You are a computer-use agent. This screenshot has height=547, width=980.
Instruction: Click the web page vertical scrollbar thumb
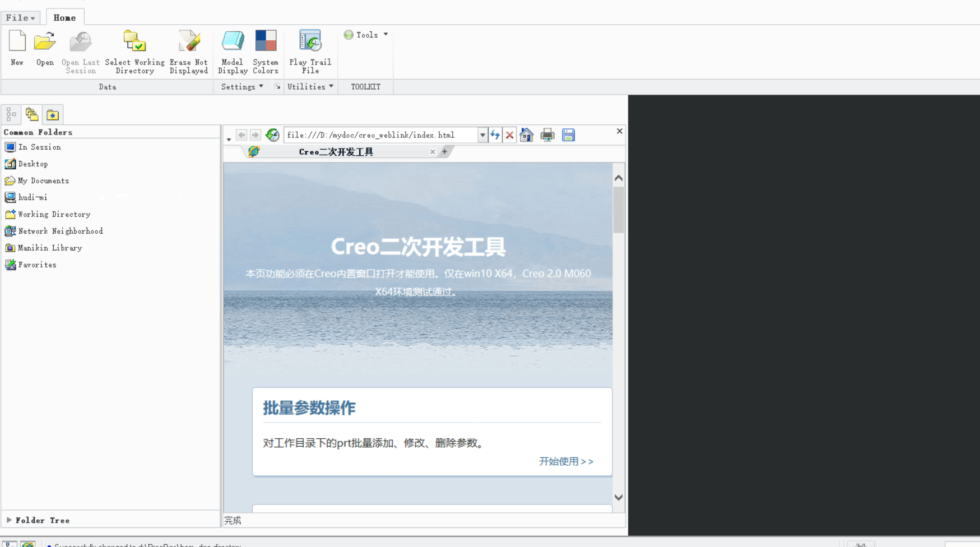pos(619,210)
